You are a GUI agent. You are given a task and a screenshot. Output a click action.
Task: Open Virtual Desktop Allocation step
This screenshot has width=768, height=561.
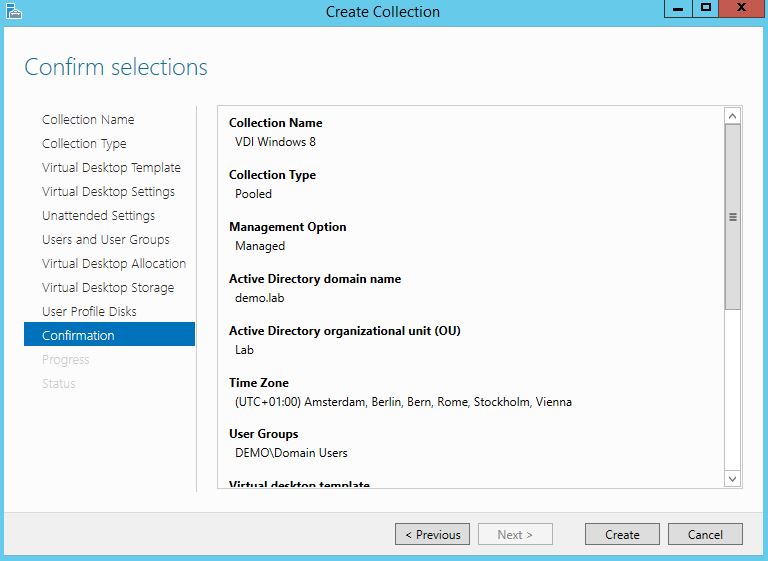114,264
